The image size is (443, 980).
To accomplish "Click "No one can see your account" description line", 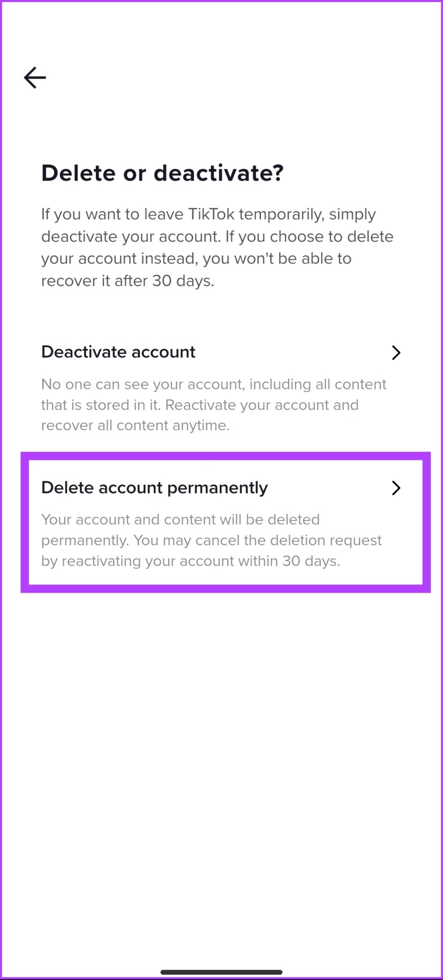I will pos(213,384).
